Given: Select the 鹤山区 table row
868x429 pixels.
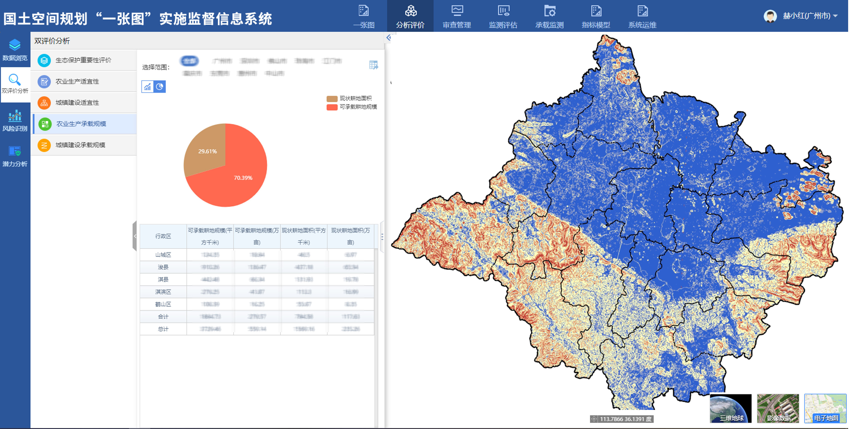Looking at the screenshot, I should (x=257, y=304).
